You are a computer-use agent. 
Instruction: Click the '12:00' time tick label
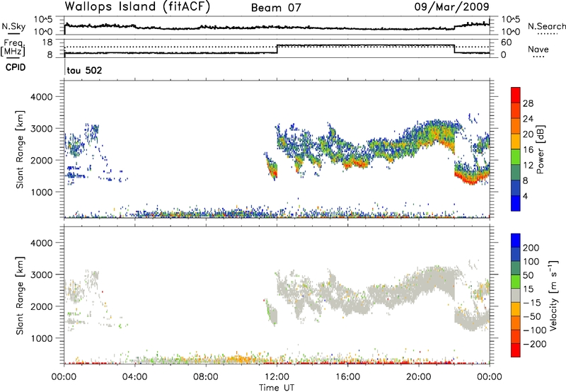[277, 377]
